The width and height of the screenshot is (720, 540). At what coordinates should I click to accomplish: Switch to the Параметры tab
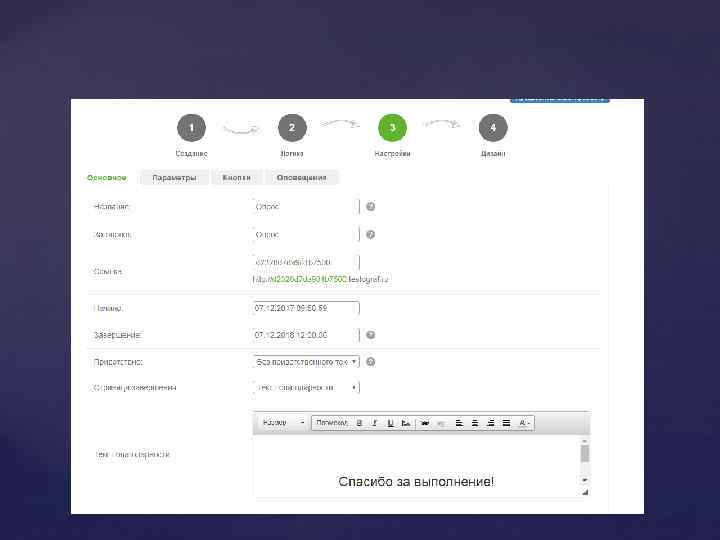[x=174, y=178]
